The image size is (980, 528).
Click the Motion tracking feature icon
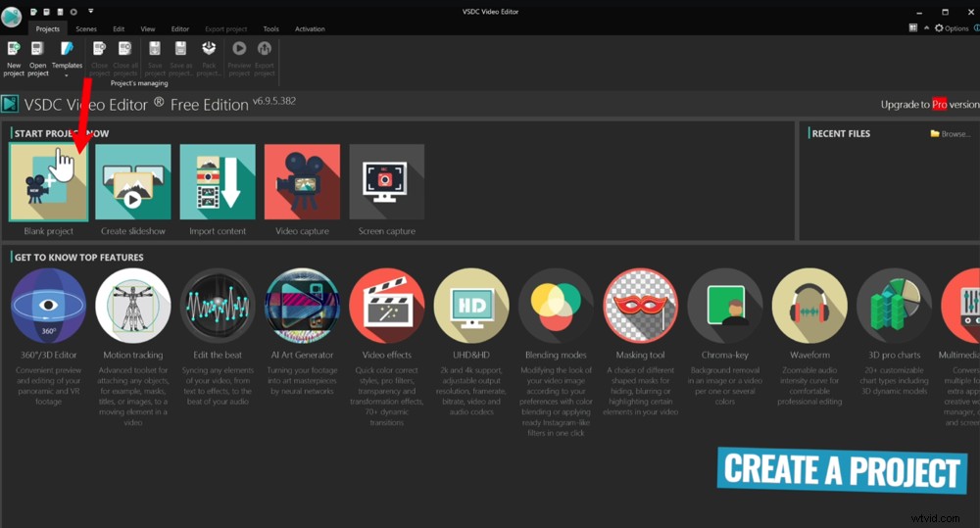pyautogui.click(x=133, y=306)
